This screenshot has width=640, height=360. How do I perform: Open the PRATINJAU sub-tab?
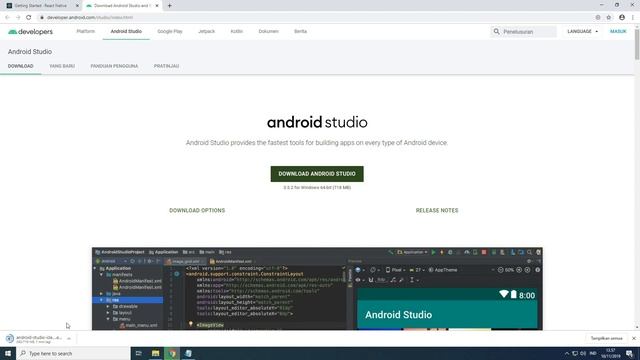pyautogui.click(x=167, y=66)
